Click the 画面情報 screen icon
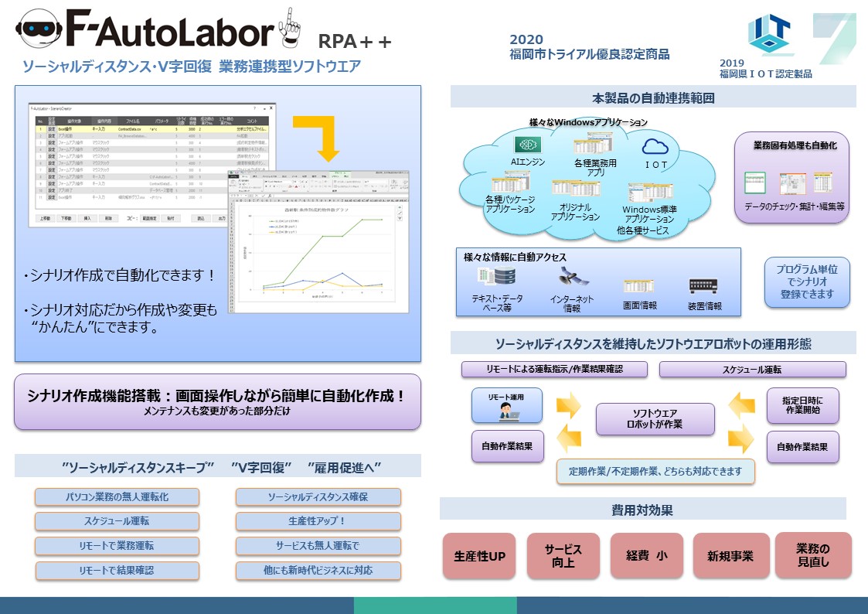Screen dimensions: 868x614 pos(638,285)
